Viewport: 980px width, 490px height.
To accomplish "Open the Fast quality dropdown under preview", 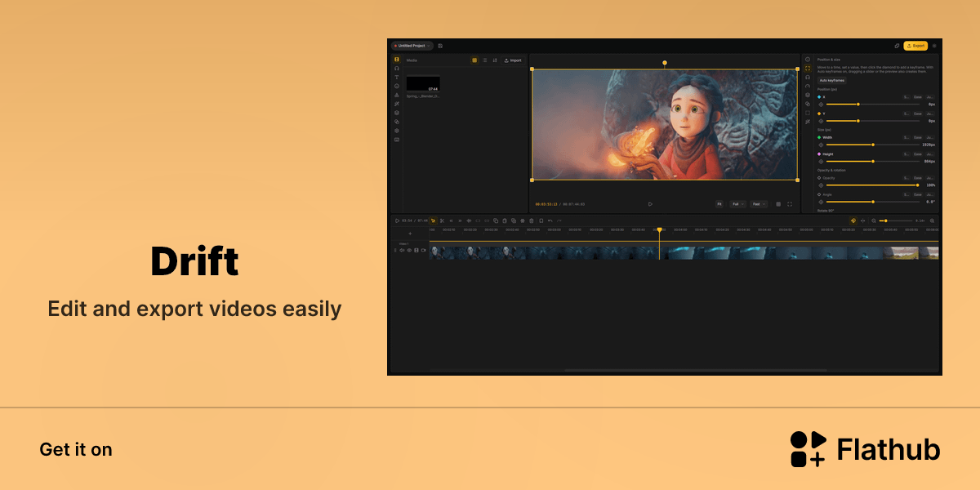I will coord(759,204).
